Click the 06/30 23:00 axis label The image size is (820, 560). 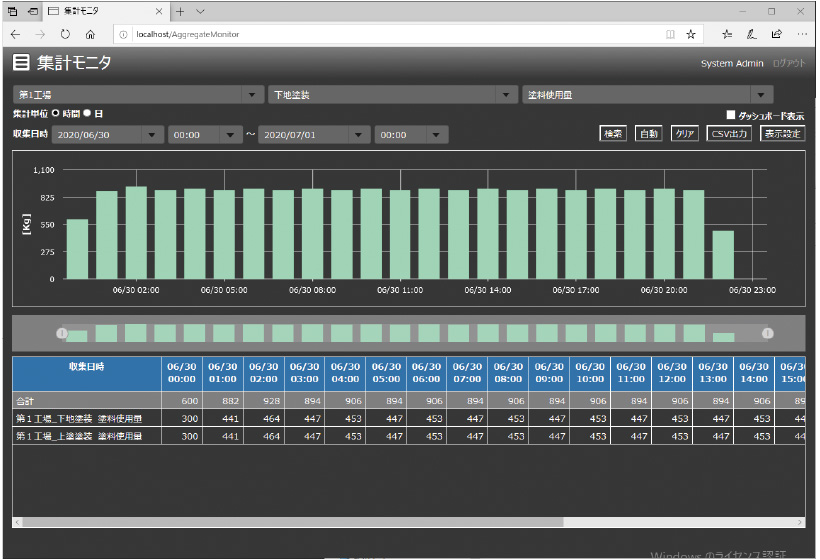click(x=753, y=290)
